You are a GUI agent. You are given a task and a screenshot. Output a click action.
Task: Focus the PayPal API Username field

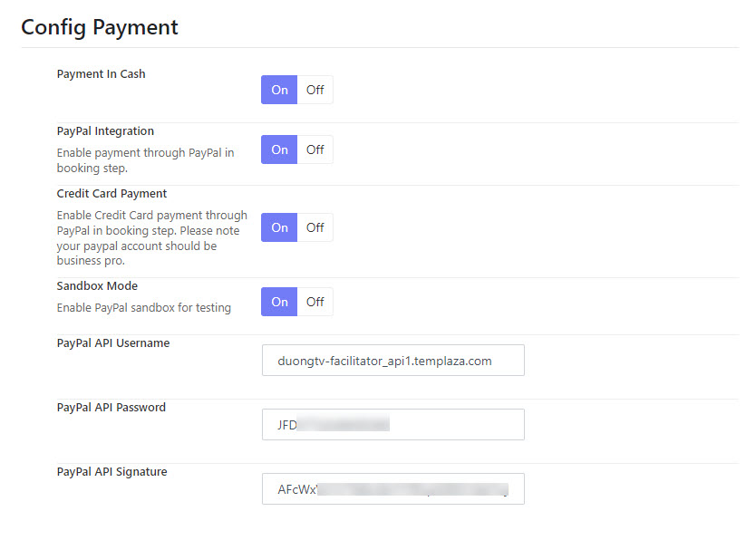coord(393,361)
